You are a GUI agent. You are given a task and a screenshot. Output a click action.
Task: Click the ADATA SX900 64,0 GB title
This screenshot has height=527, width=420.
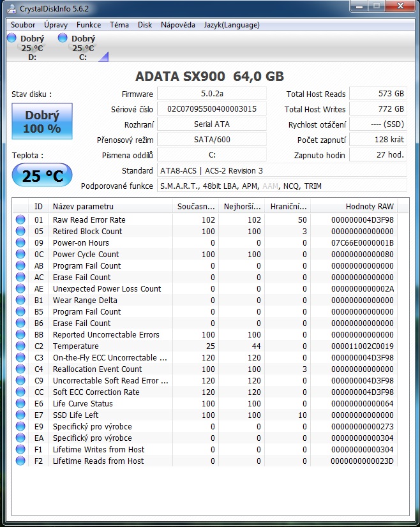(209, 77)
